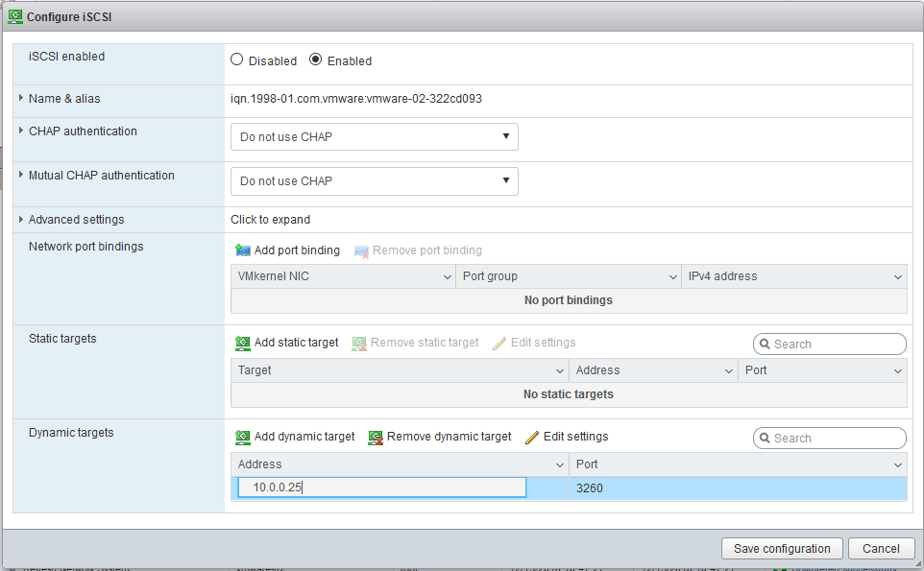This screenshot has height=571, width=924.
Task: Click dynamic targets Edit settings label
Action: point(575,437)
